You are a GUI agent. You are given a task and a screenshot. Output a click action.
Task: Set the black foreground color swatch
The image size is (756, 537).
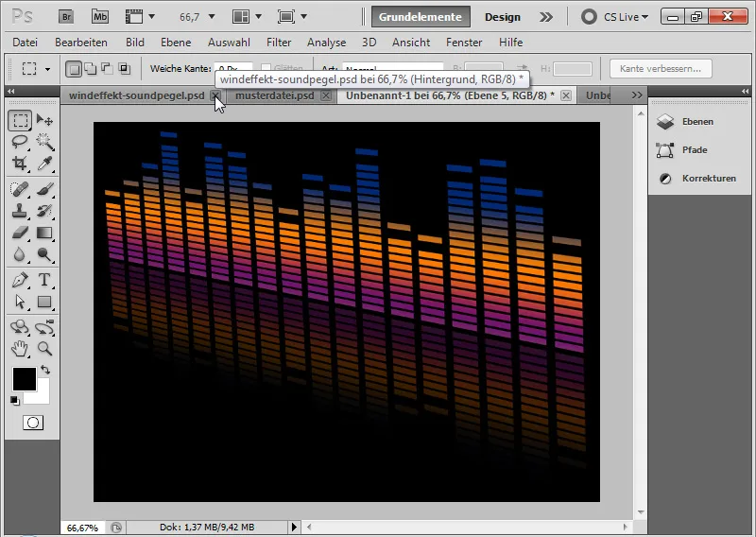pos(24,378)
